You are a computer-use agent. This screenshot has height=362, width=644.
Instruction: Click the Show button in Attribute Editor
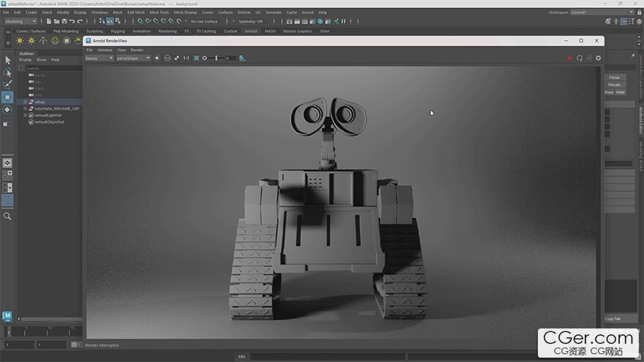click(x=609, y=92)
